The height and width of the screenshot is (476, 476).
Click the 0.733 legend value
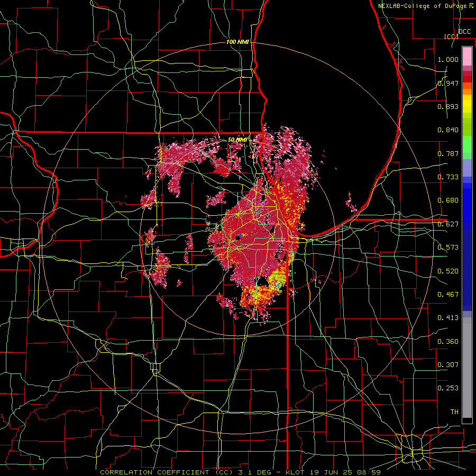pyautogui.click(x=448, y=177)
